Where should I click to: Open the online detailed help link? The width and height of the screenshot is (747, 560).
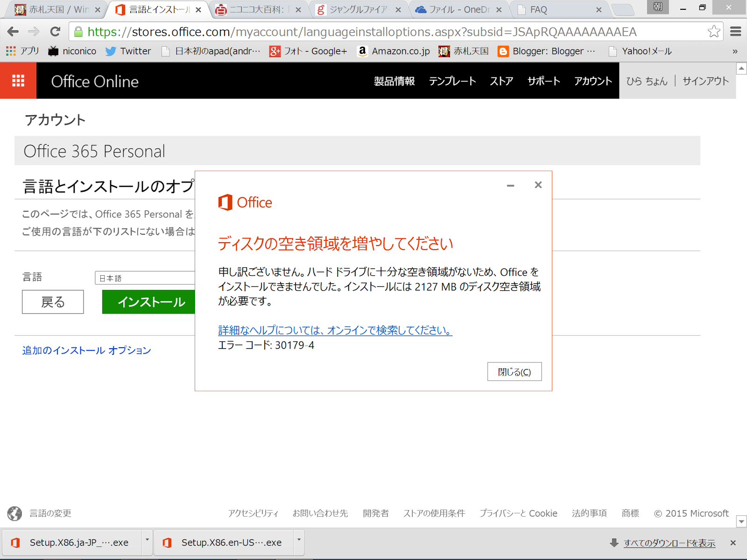pos(335,330)
